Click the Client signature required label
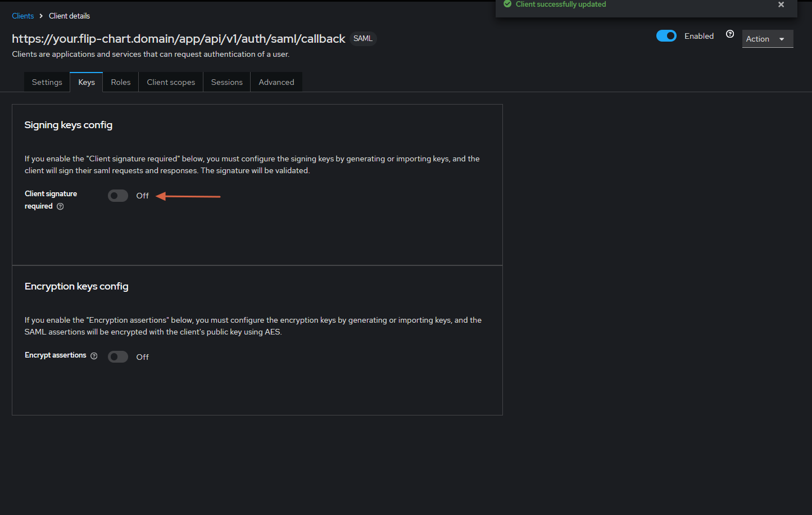812x515 pixels. [51, 200]
